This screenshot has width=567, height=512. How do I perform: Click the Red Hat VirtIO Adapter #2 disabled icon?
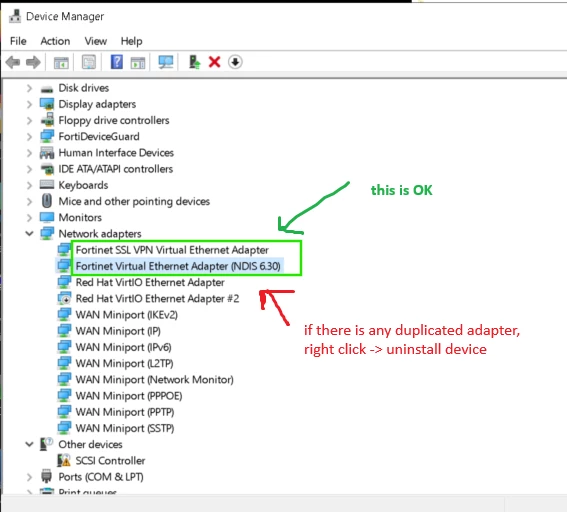coord(64,299)
